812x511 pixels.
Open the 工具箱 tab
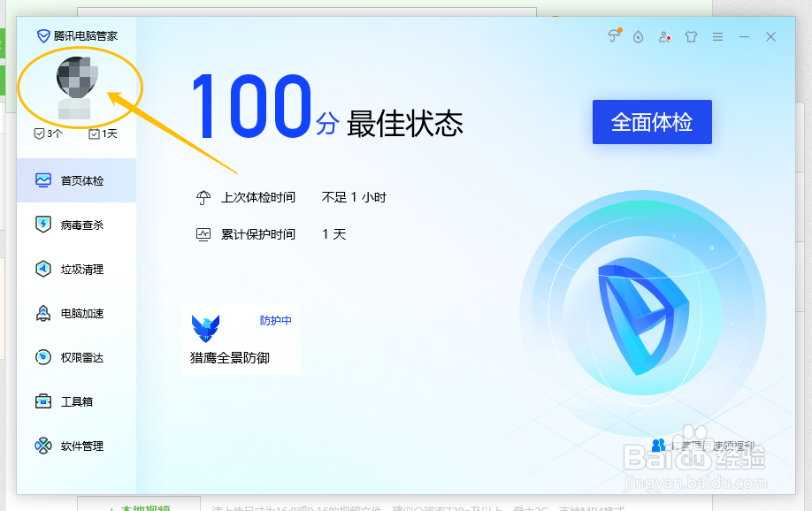click(77, 401)
